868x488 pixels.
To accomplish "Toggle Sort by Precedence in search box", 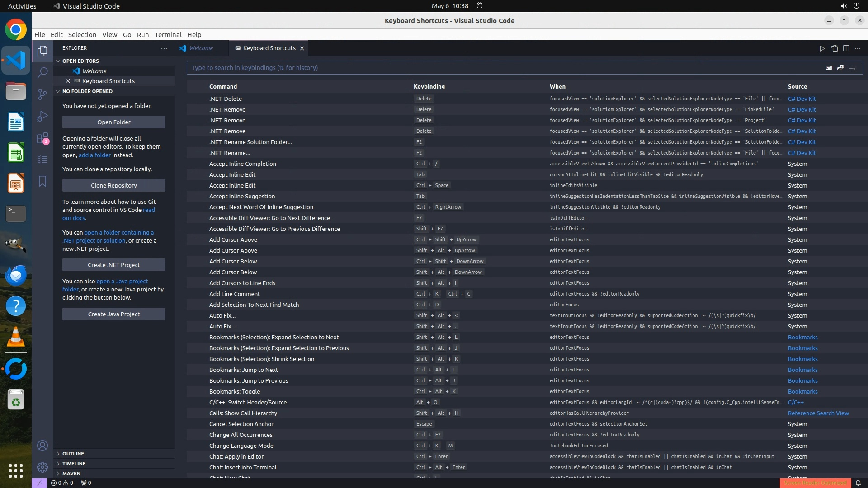I will [x=840, y=68].
